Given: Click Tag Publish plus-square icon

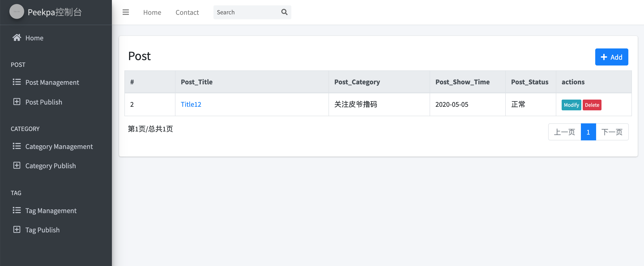Looking at the screenshot, I should [17, 229].
